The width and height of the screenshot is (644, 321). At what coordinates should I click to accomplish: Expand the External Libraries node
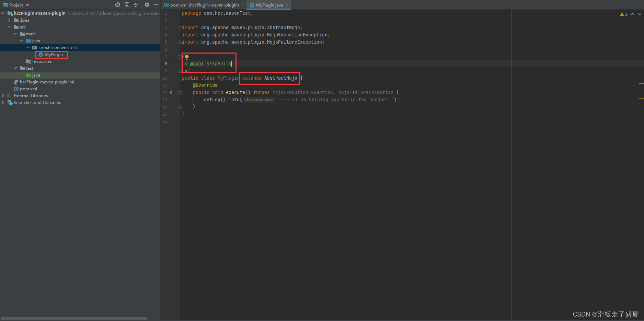tap(3, 95)
